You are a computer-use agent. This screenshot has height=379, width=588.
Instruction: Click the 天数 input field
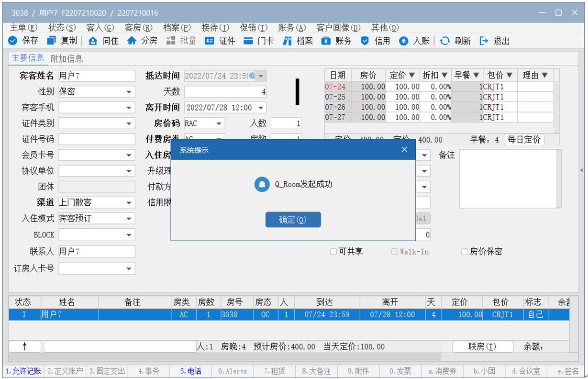tap(225, 92)
